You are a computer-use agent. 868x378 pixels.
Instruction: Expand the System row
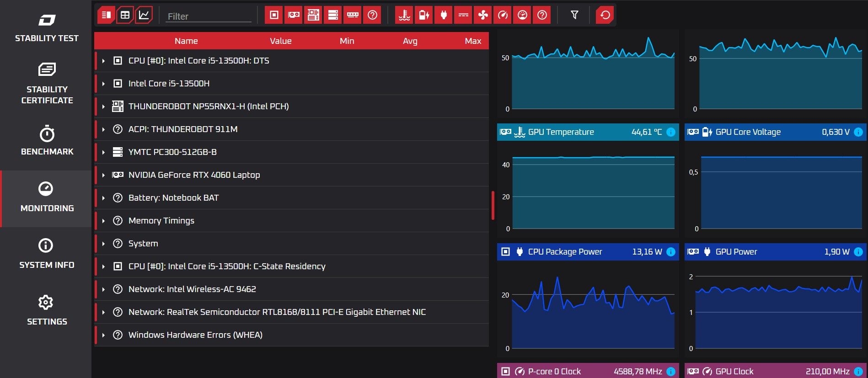coord(104,244)
